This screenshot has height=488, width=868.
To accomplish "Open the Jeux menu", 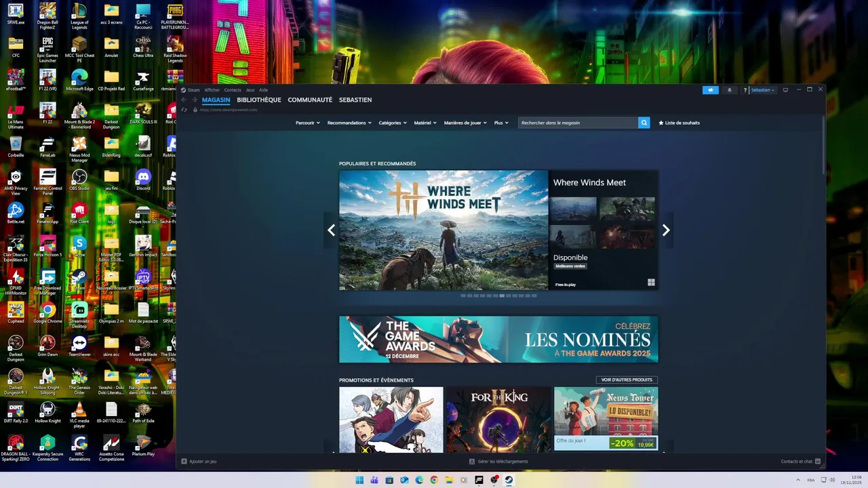I will (x=250, y=90).
